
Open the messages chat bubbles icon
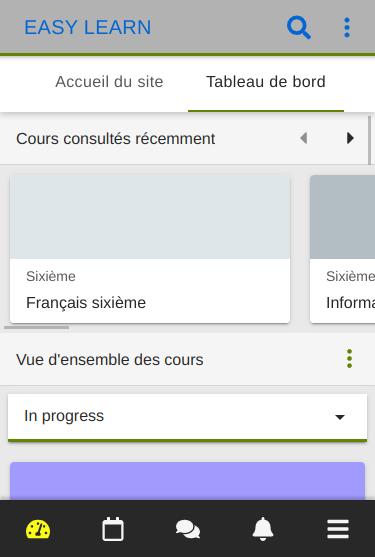188,529
